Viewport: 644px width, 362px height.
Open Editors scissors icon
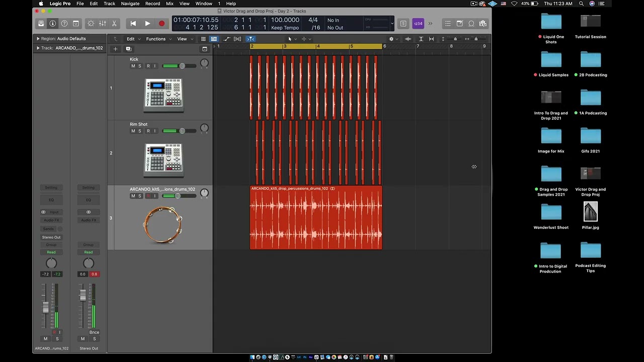114,24
